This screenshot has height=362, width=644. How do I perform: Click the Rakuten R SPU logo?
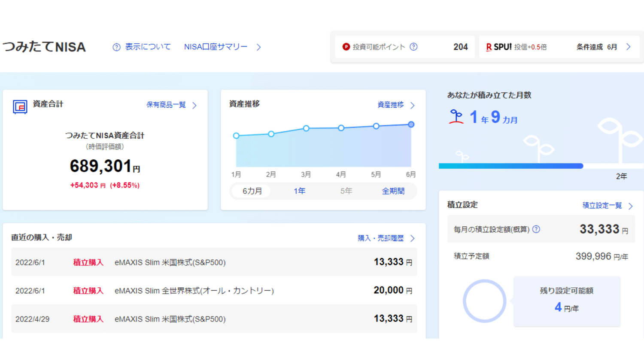498,47
